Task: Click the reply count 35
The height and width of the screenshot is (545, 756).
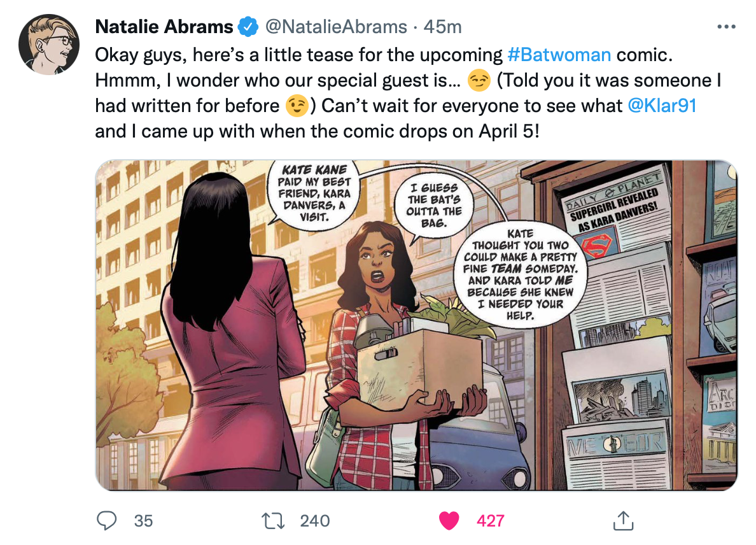Action: coord(143,521)
